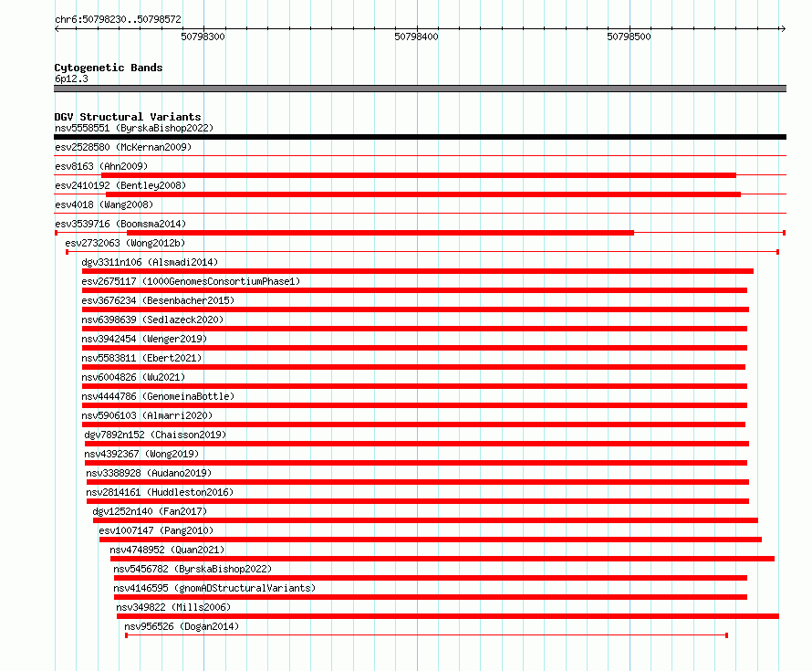This screenshot has height=671, width=812.
Task: Click the nsv5558551 (ByrskaBishop2022) variant label
Action: coord(134,128)
